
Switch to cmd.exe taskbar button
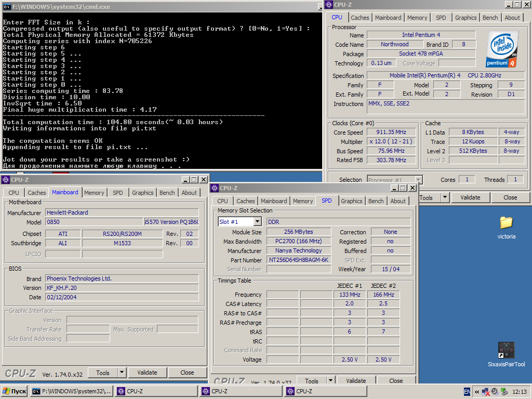[71, 391]
